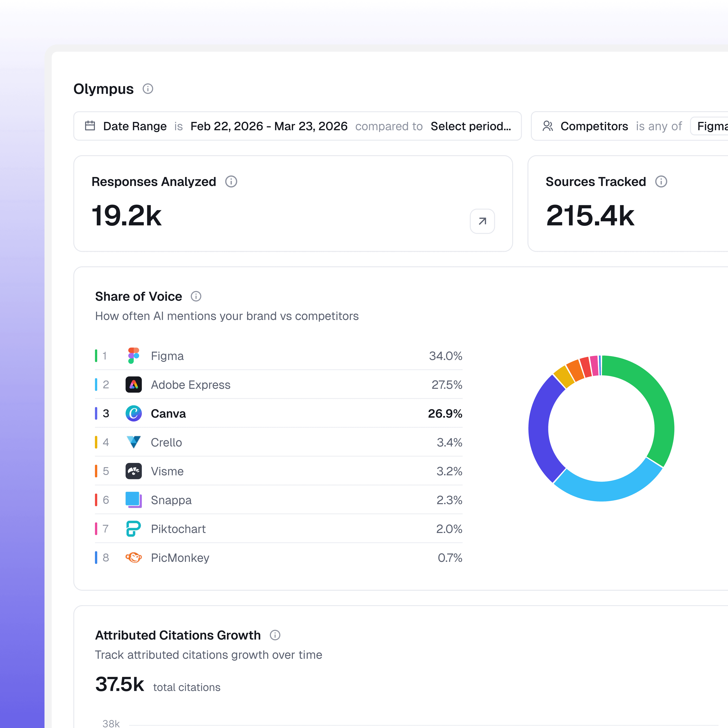
Task: Click the Visme row name
Action: tap(167, 471)
